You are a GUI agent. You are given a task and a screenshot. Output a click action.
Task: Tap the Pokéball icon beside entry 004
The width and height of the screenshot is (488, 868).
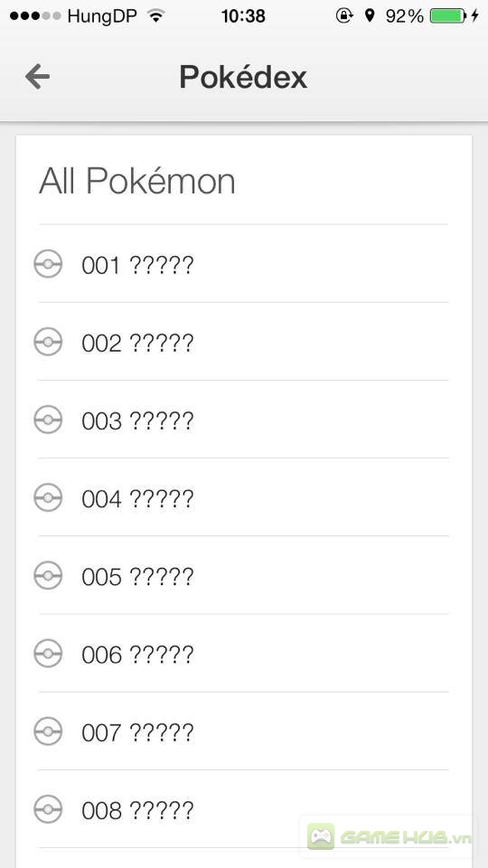click(x=48, y=497)
